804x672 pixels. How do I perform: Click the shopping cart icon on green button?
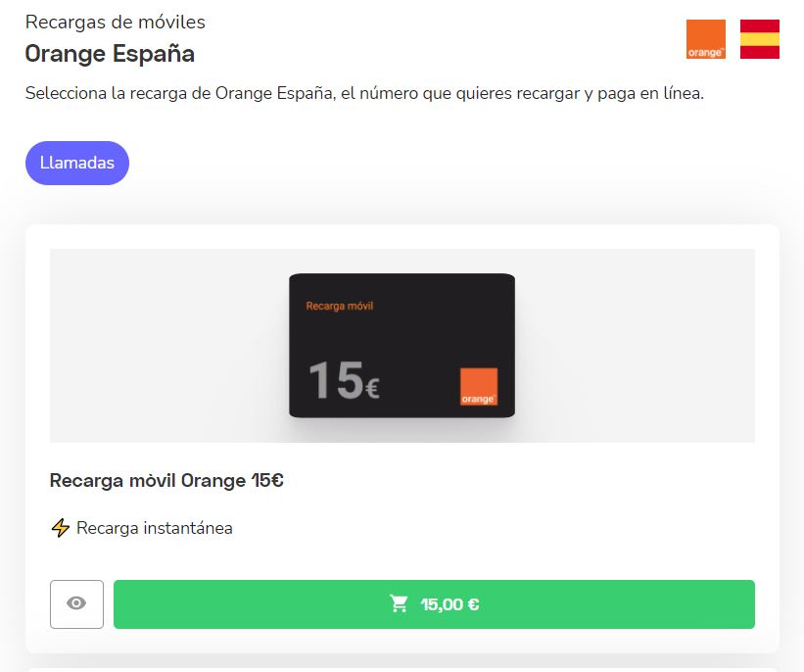[398, 604]
